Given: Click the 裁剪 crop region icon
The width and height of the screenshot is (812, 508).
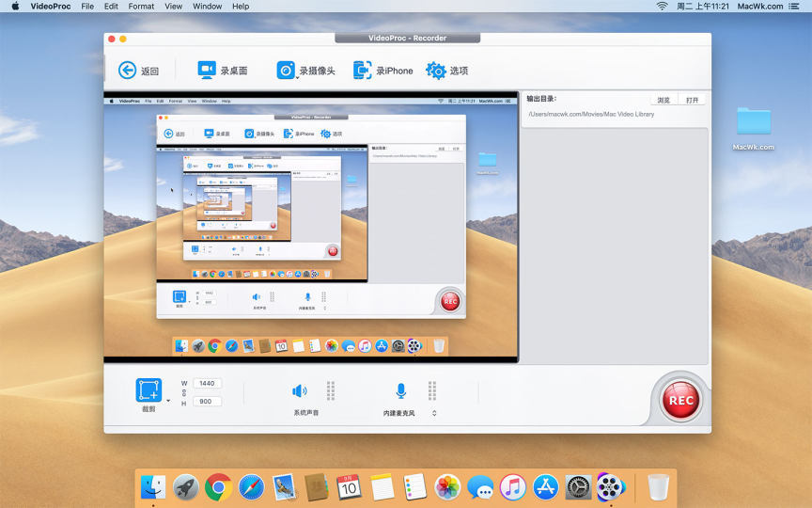Looking at the screenshot, I should pos(148,390).
